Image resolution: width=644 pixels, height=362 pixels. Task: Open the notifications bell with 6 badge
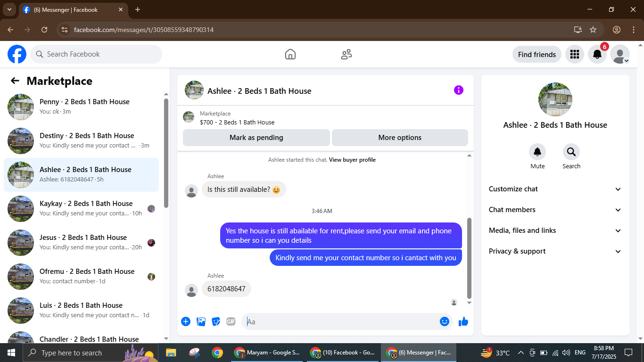coord(597,54)
